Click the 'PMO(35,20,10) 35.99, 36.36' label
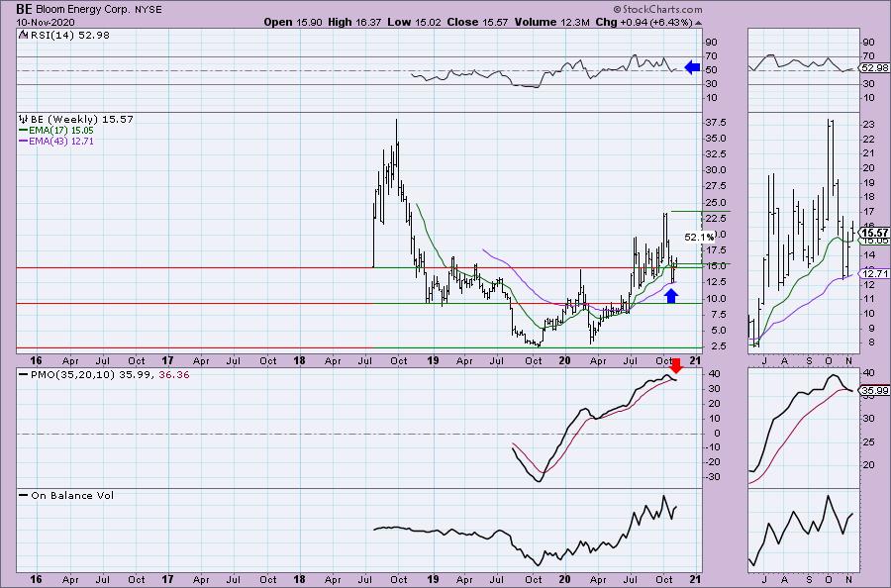891x588 pixels. pyautogui.click(x=110, y=375)
